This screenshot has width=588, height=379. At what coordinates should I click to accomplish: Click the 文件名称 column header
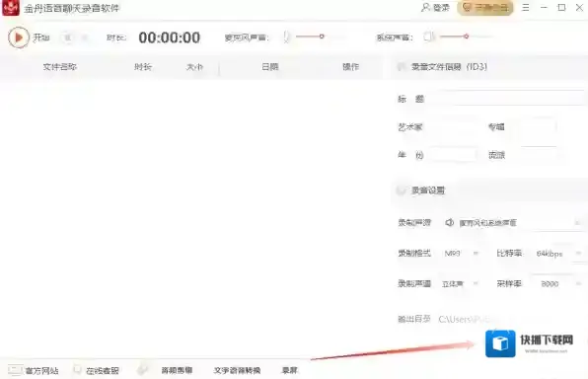pyautogui.click(x=59, y=67)
